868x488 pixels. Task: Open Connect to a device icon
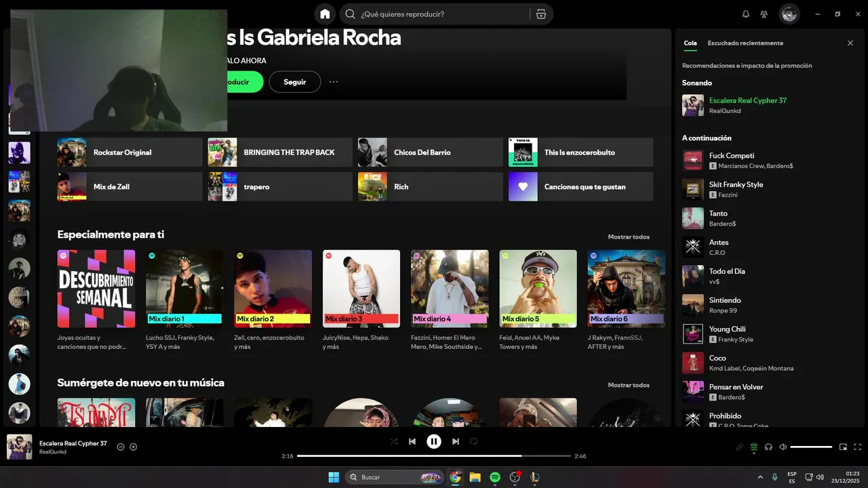(x=768, y=447)
